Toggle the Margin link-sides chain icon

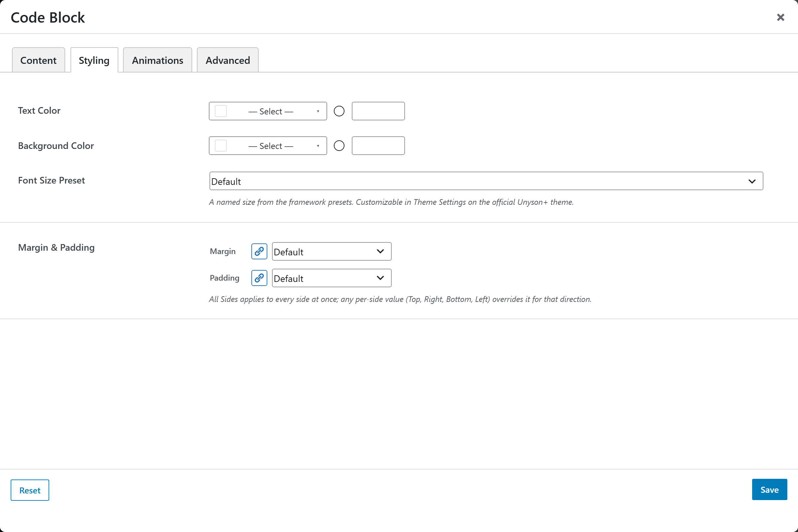point(259,251)
